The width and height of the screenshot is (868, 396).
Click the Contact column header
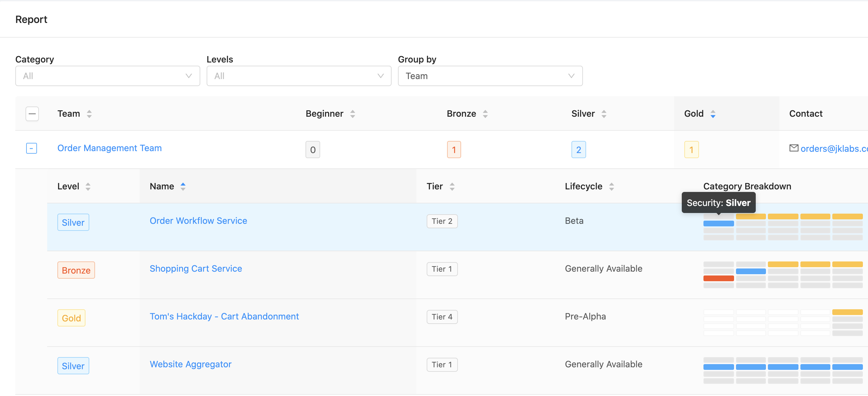(x=806, y=114)
